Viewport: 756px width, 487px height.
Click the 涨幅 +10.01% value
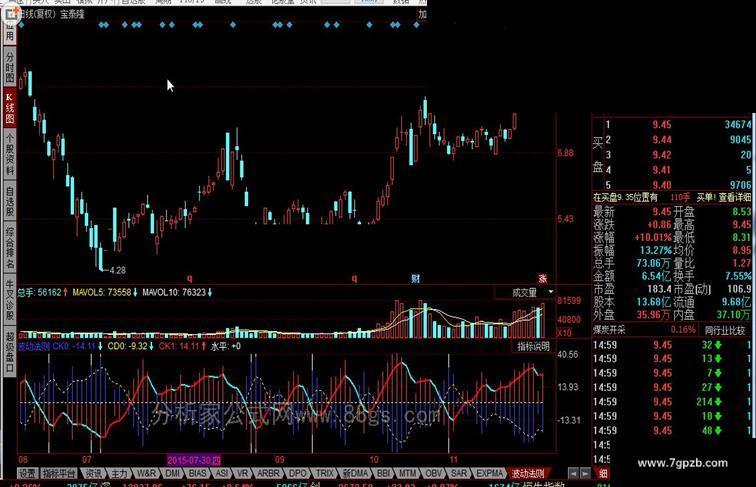653,237
